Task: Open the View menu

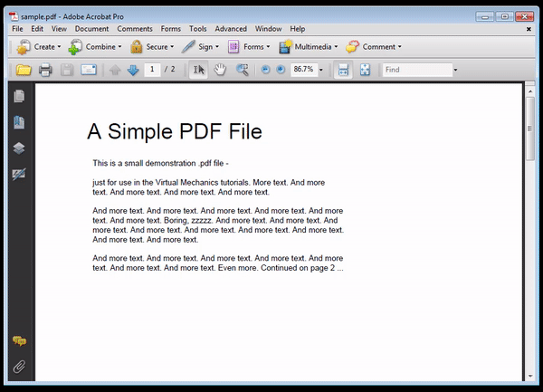Action: click(59, 29)
